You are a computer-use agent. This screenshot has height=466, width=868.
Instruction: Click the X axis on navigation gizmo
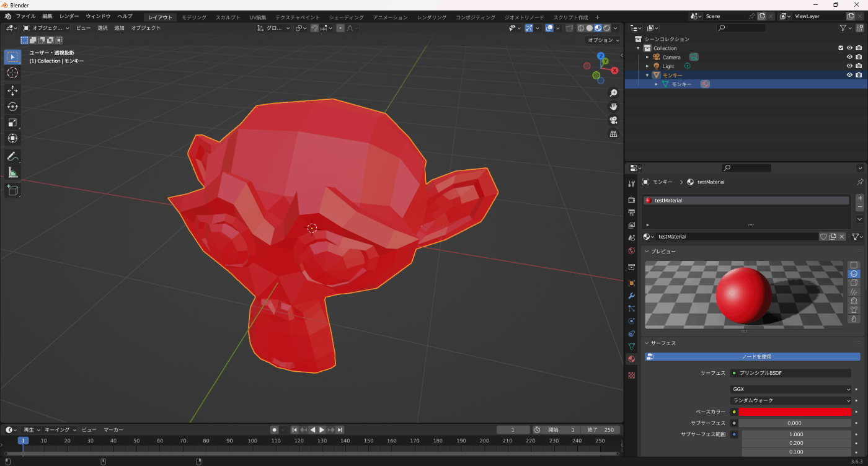click(614, 71)
